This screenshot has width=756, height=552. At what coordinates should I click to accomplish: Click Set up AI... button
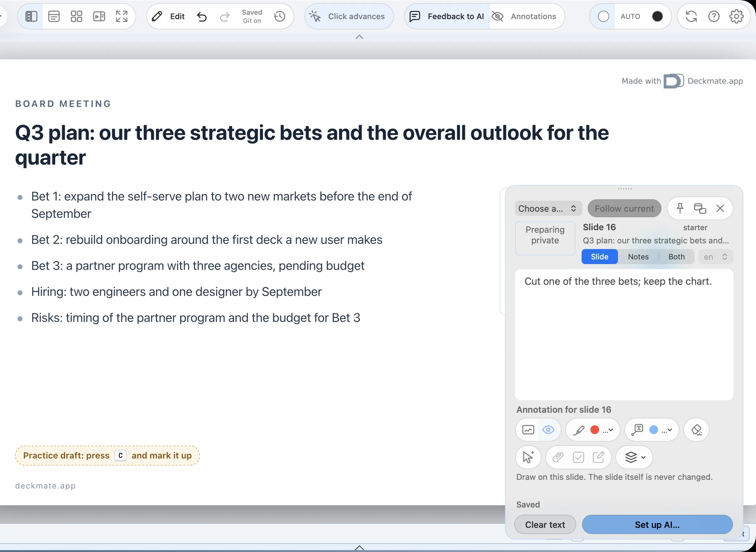[x=657, y=525]
